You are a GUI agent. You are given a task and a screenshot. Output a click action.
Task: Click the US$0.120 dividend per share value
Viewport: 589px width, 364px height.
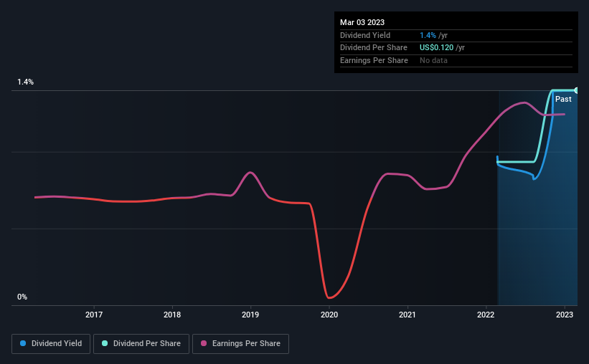pos(436,48)
